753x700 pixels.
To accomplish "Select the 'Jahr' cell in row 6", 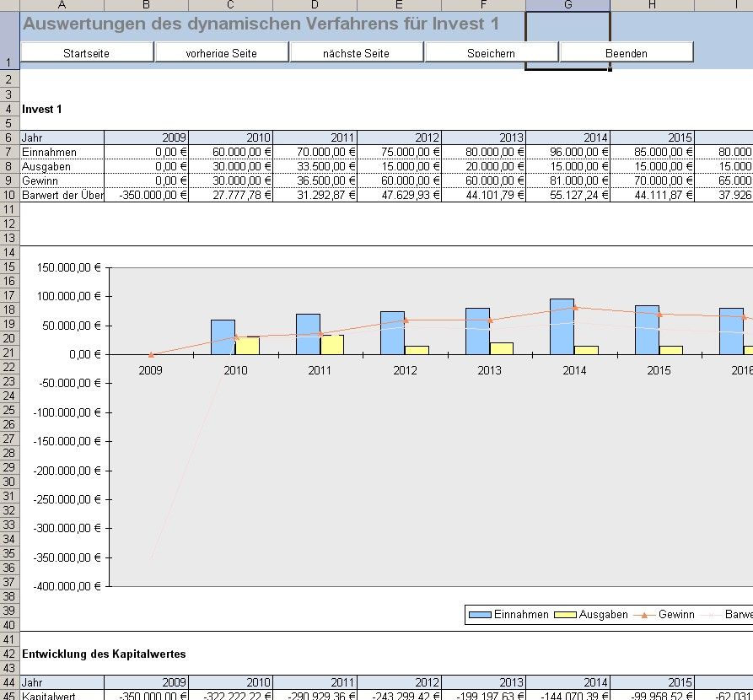I will pos(62,137).
